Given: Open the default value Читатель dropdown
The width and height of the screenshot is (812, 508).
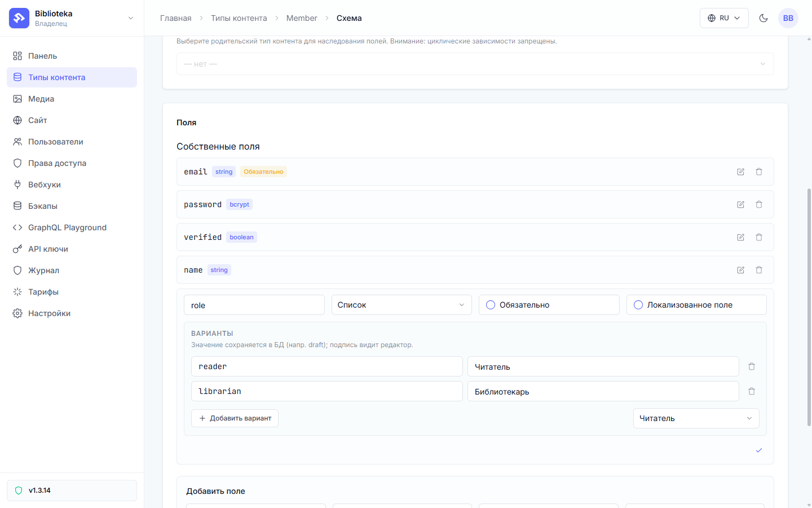Looking at the screenshot, I should click(696, 418).
